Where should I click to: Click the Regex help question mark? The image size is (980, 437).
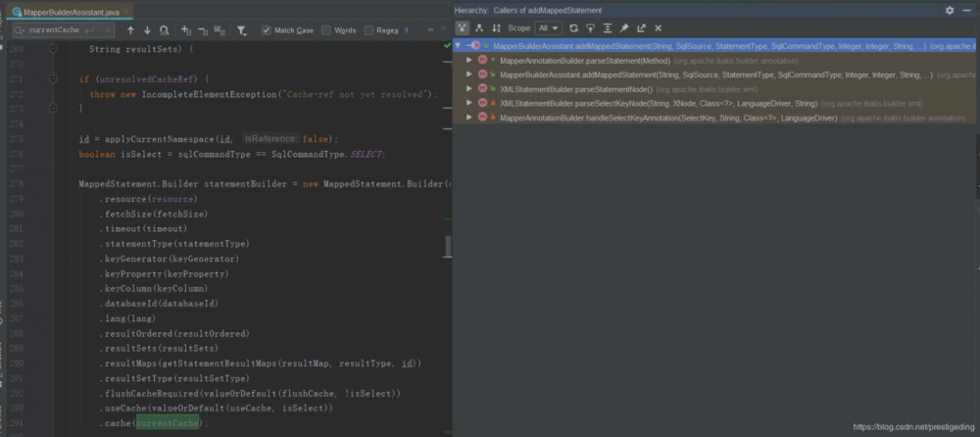(x=407, y=30)
